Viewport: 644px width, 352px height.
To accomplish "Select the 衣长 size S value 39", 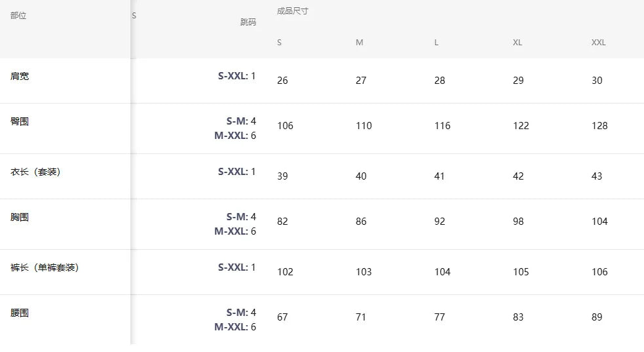I will (282, 176).
